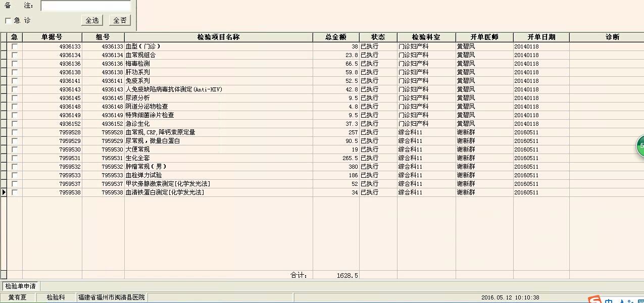644x303 pixels.
Task: Select the checkbox for the Anti-HIV test row
Action: (15, 89)
